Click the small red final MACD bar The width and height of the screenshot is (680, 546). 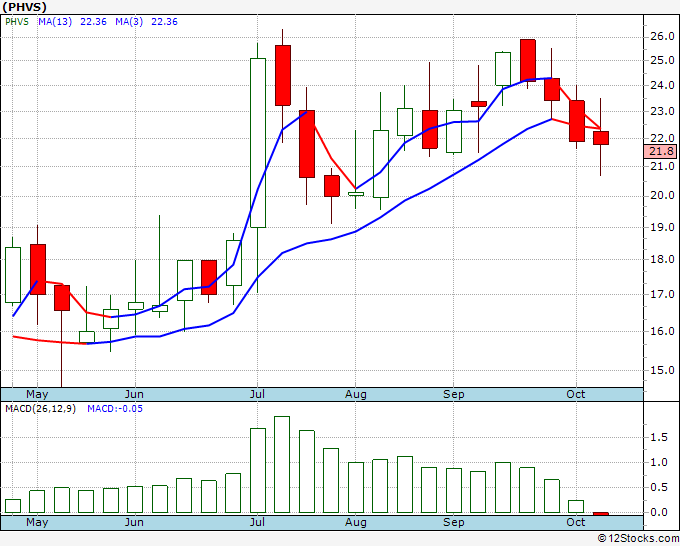point(601,514)
